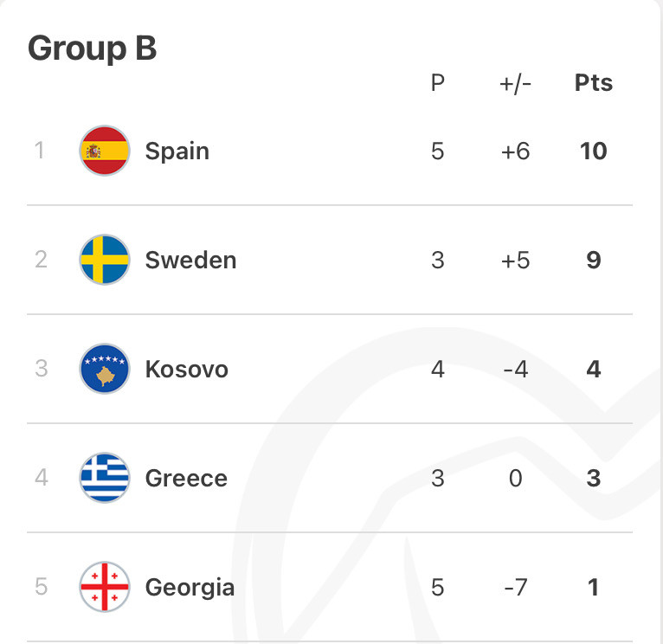Click Georgia's -7 goal difference
Screen dimensions: 663x644
click(x=516, y=588)
